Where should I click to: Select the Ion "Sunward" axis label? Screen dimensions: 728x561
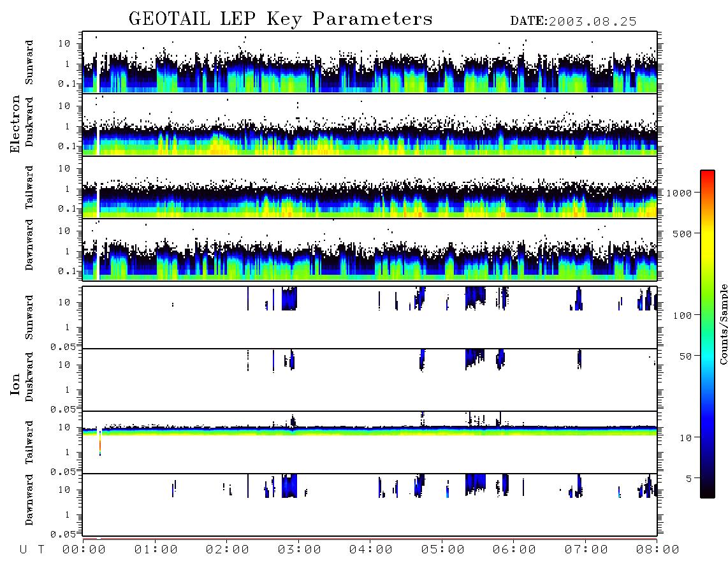29,317
